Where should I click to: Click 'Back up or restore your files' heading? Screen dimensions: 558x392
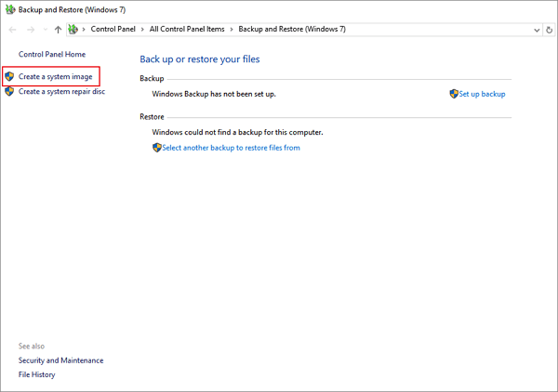200,59
